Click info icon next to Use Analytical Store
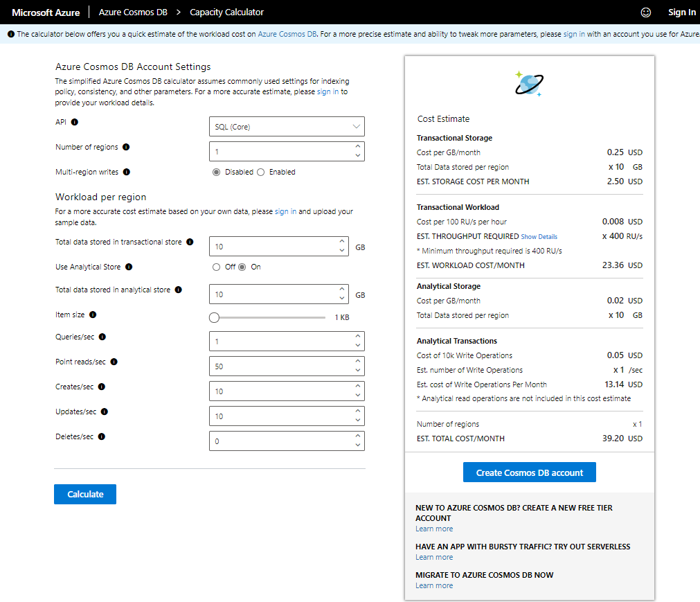Image resolution: width=700 pixels, height=602 pixels. pyautogui.click(x=129, y=267)
